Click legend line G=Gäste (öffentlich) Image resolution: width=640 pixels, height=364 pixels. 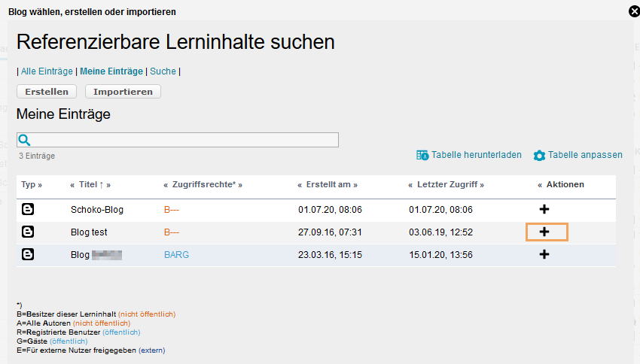[x=52, y=341]
